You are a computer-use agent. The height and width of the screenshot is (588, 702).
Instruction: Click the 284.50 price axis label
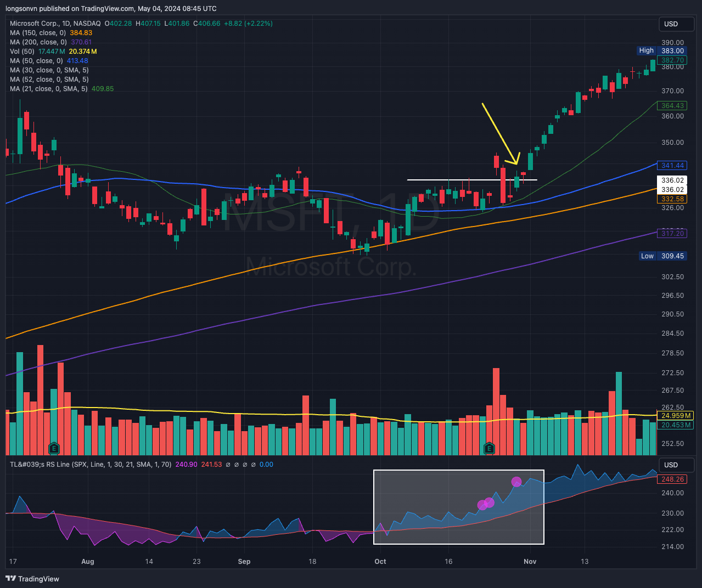tap(672, 333)
